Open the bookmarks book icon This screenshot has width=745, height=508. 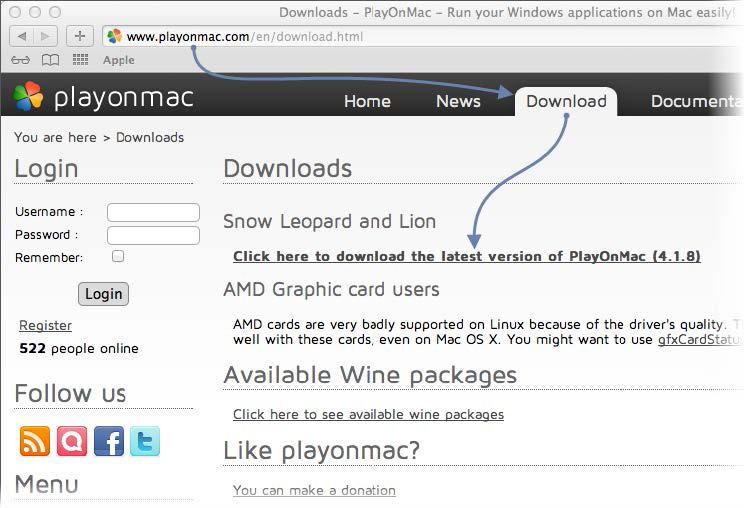pos(50,60)
